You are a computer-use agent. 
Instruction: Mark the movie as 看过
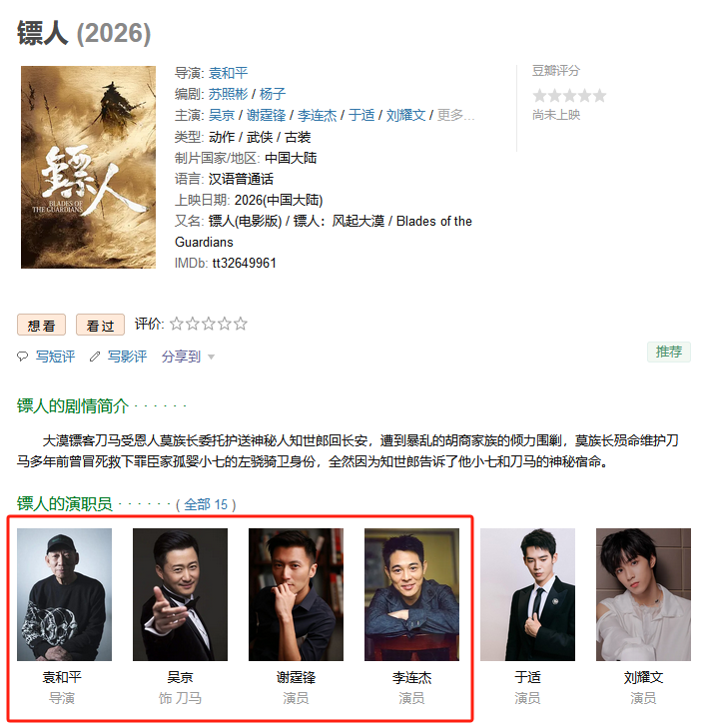[100, 325]
